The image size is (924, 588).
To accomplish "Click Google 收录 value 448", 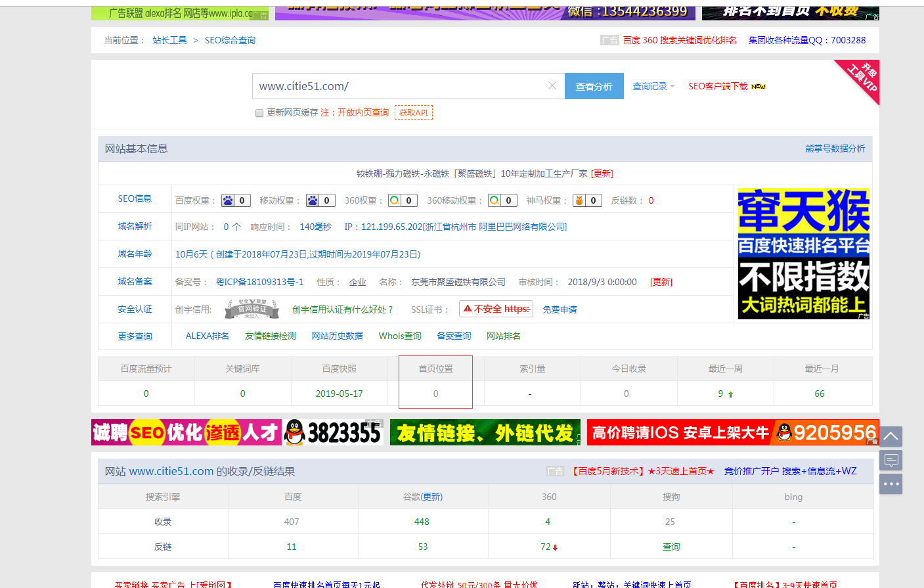I will (422, 522).
